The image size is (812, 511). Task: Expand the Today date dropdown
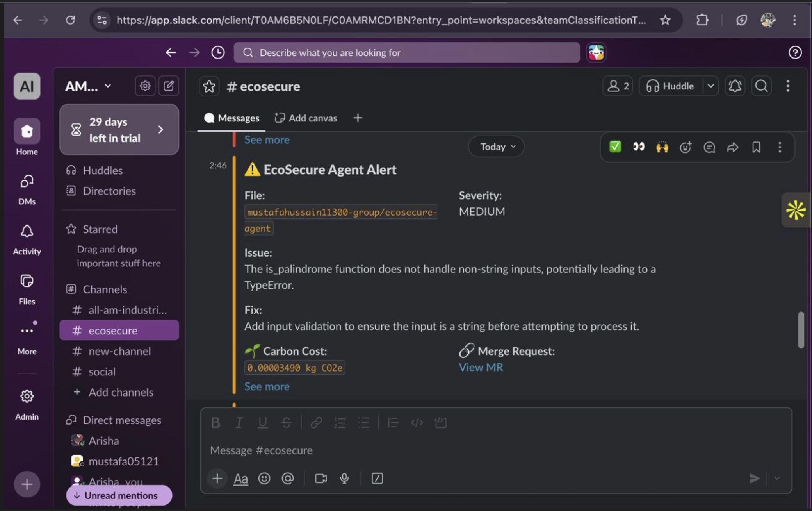(497, 147)
